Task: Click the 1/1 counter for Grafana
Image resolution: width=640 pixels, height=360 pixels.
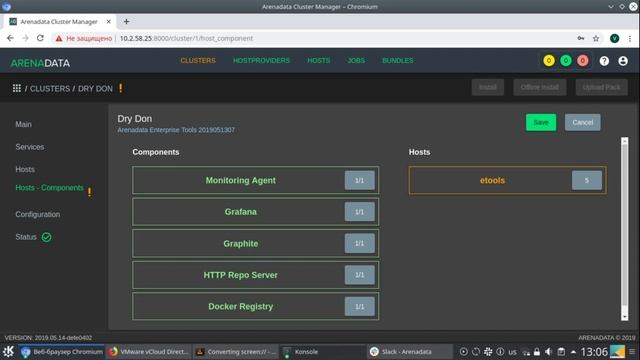Action: click(x=359, y=212)
